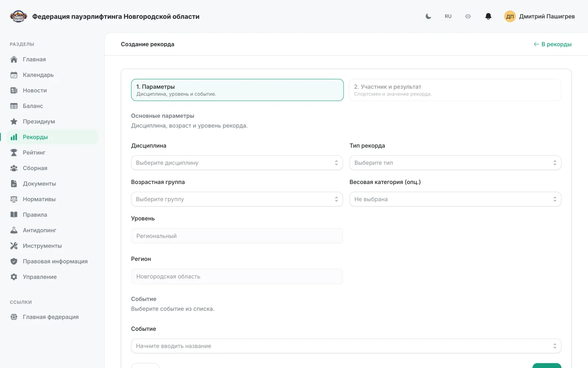The image size is (588, 368).
Task: Open Управление gear icon
Action: pos(14,277)
